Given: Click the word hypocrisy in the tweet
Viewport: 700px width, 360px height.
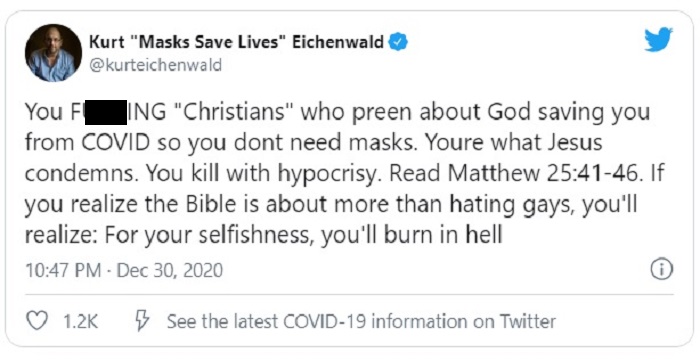Looking at the screenshot, I should click(x=327, y=176).
